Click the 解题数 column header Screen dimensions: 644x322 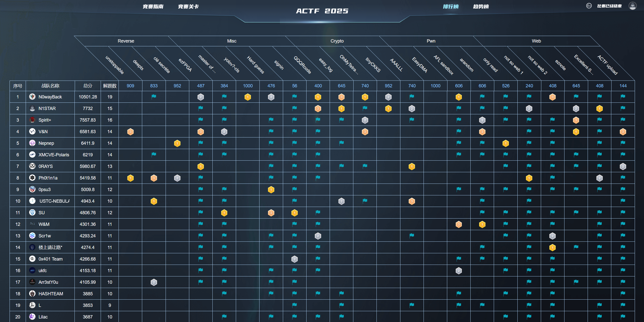[110, 86]
